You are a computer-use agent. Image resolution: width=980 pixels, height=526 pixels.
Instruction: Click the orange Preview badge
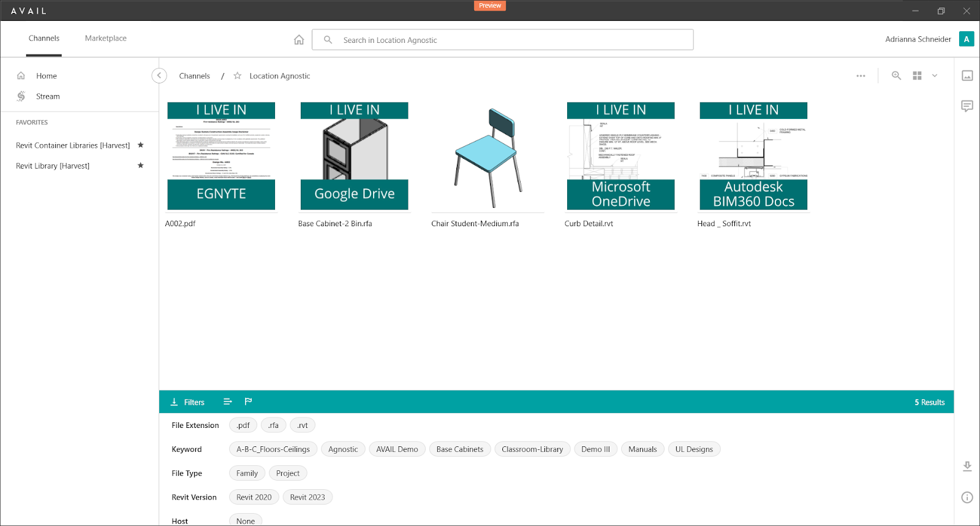tap(490, 6)
